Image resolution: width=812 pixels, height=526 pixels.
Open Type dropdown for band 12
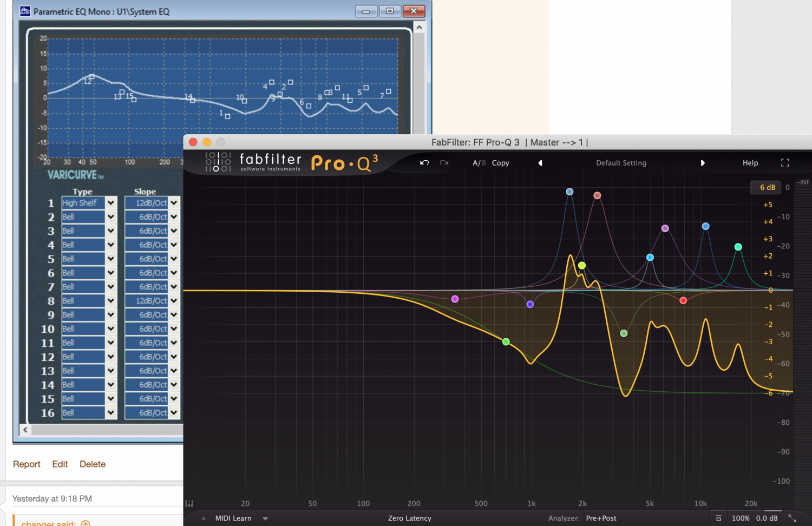coord(111,357)
